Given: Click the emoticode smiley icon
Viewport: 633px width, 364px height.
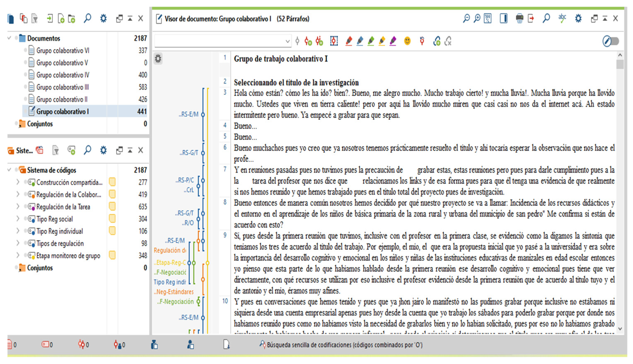Looking at the screenshot, I should (x=407, y=41).
